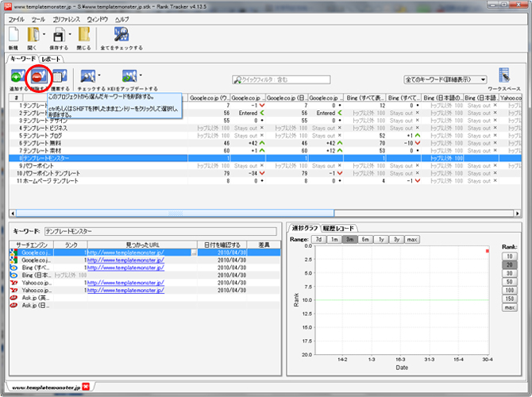
Task: Click the Search (検索する) keywords icon
Action: point(60,76)
